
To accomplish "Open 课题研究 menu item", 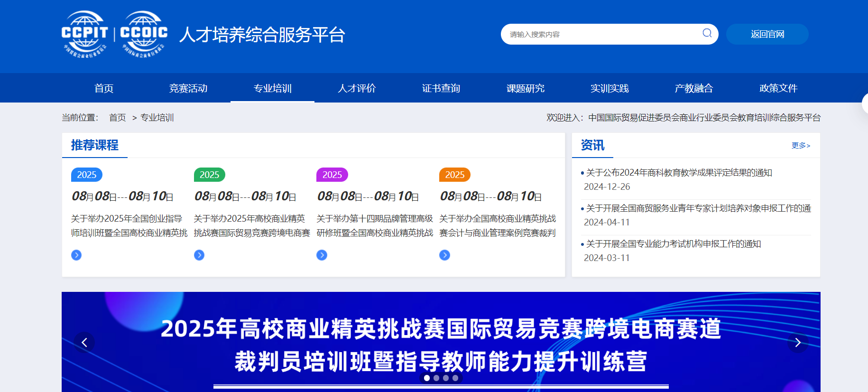I will point(526,88).
